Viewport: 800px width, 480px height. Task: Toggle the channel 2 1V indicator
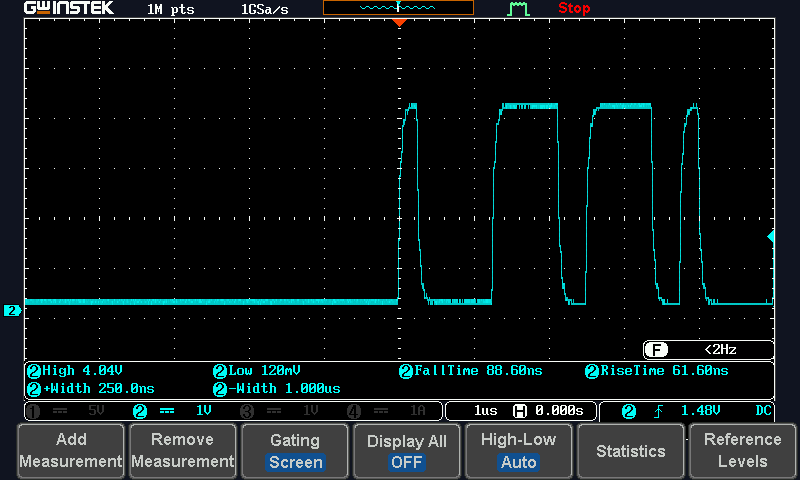[176, 411]
